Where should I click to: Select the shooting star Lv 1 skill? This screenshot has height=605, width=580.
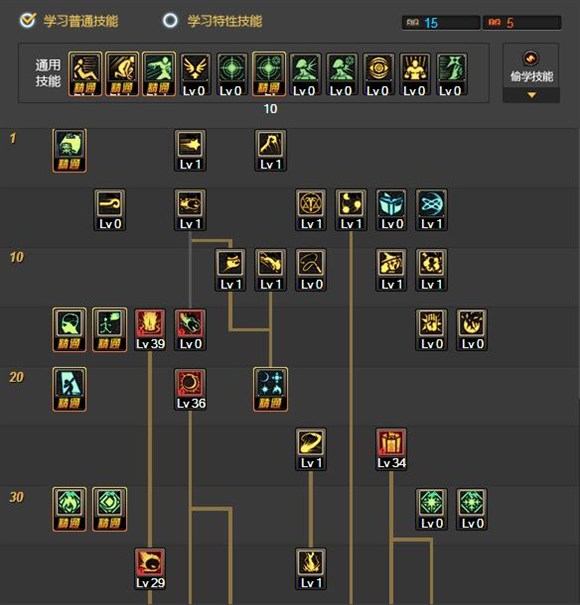[190, 150]
